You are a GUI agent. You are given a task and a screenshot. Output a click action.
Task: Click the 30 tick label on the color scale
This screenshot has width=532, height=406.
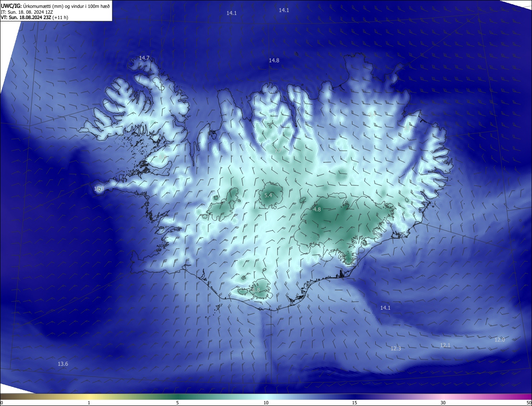[443, 403]
